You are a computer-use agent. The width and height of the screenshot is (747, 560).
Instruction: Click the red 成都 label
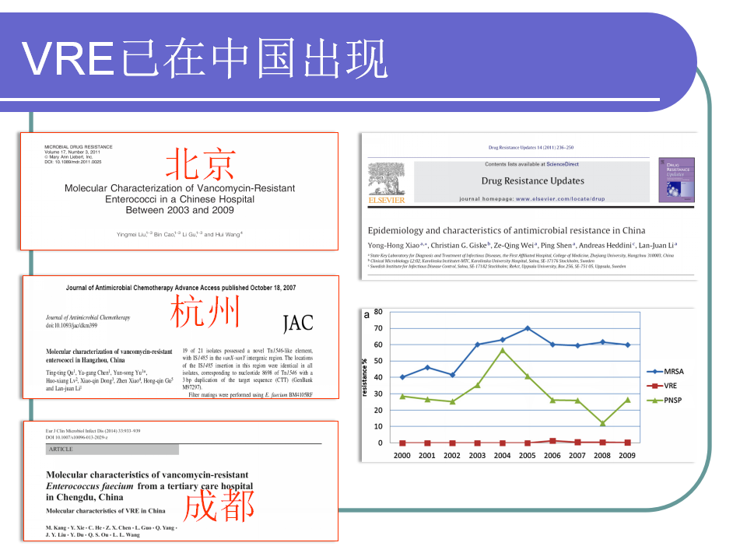[219, 505]
